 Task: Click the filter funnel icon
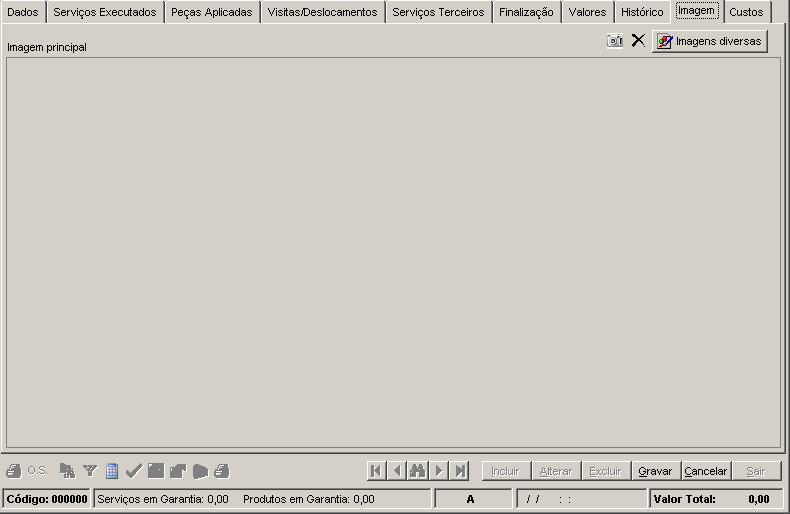coord(90,471)
